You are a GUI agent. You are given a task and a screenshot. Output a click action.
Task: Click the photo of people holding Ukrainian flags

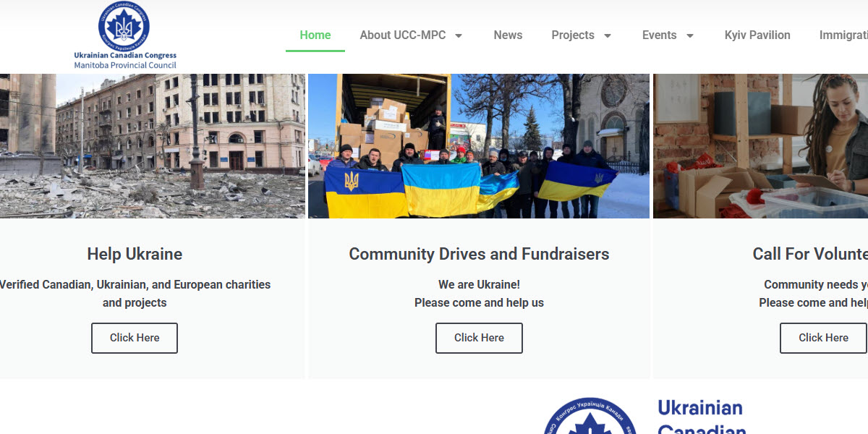click(479, 145)
